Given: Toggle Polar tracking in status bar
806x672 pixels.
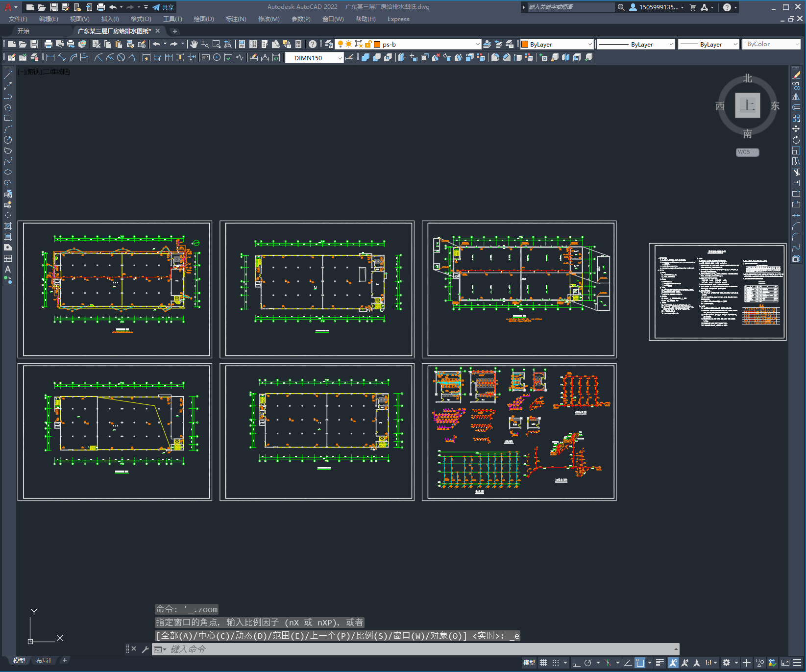Looking at the screenshot, I should tap(588, 663).
